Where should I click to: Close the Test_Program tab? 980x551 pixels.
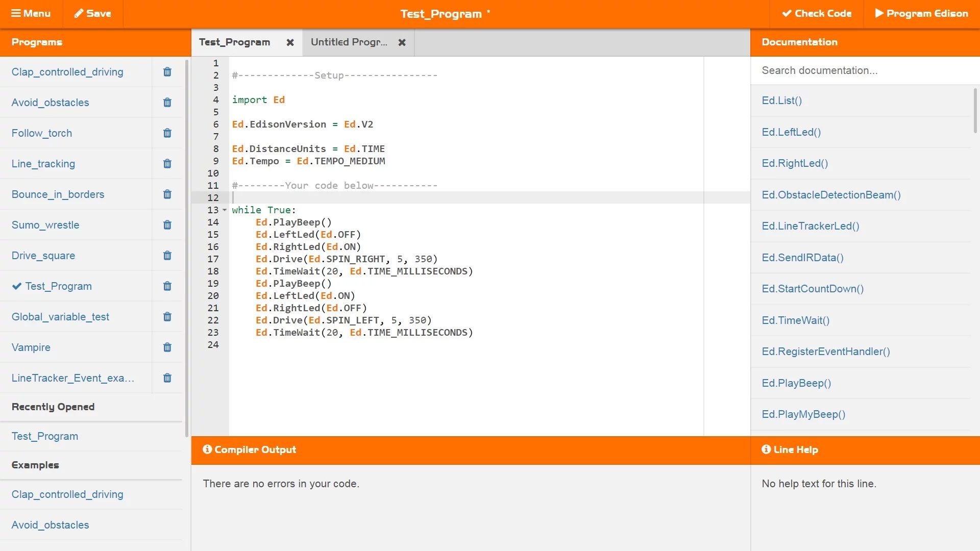point(290,42)
